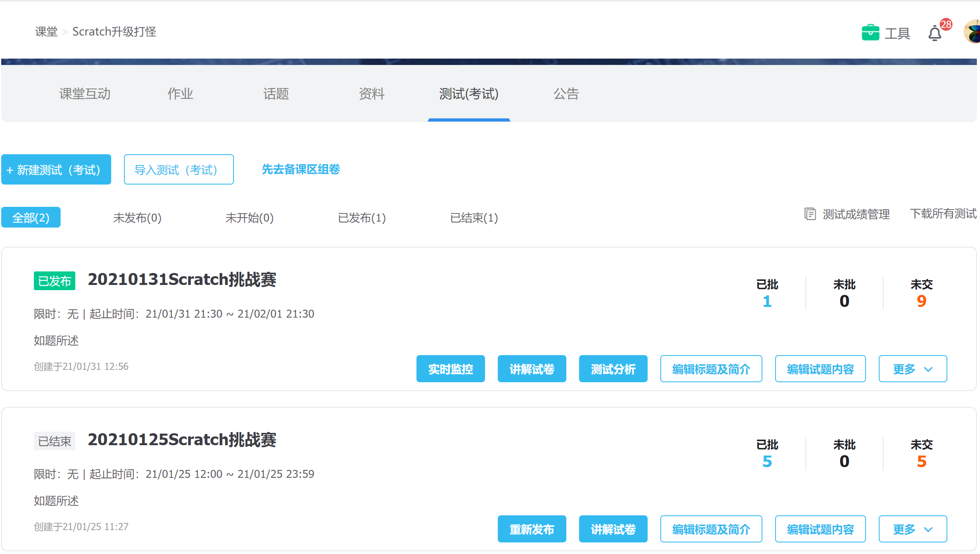Open the user avatar profile
The height and width of the screenshot is (554, 980).
pos(972,32)
